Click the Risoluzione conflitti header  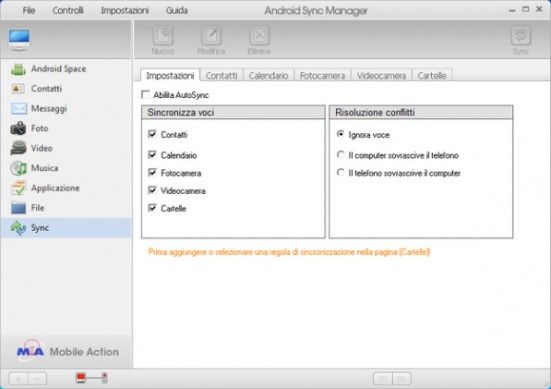point(421,112)
